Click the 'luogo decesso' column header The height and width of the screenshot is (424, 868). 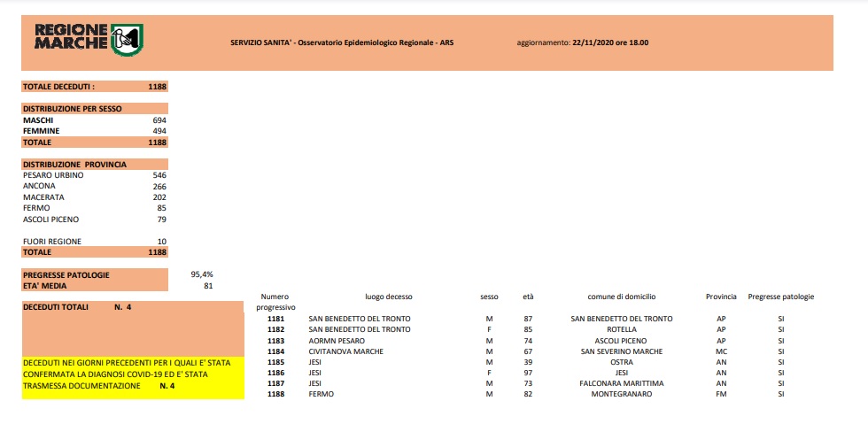tap(389, 297)
